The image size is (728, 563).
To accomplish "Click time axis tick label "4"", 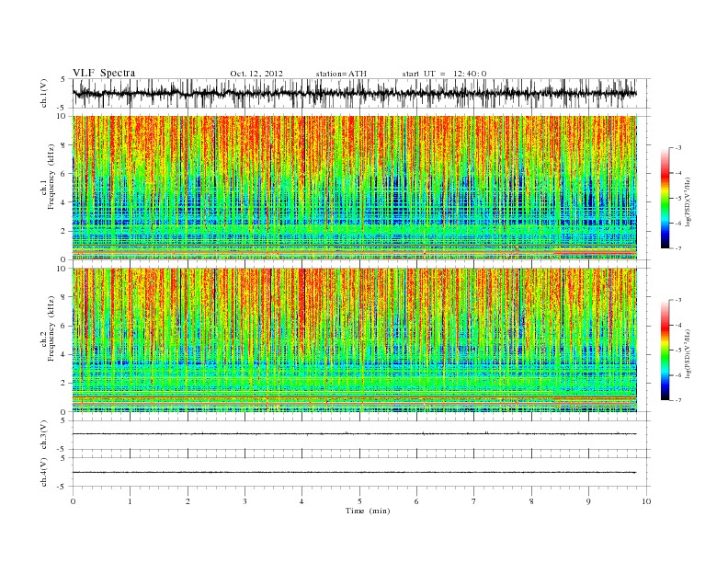I will click(x=301, y=501).
